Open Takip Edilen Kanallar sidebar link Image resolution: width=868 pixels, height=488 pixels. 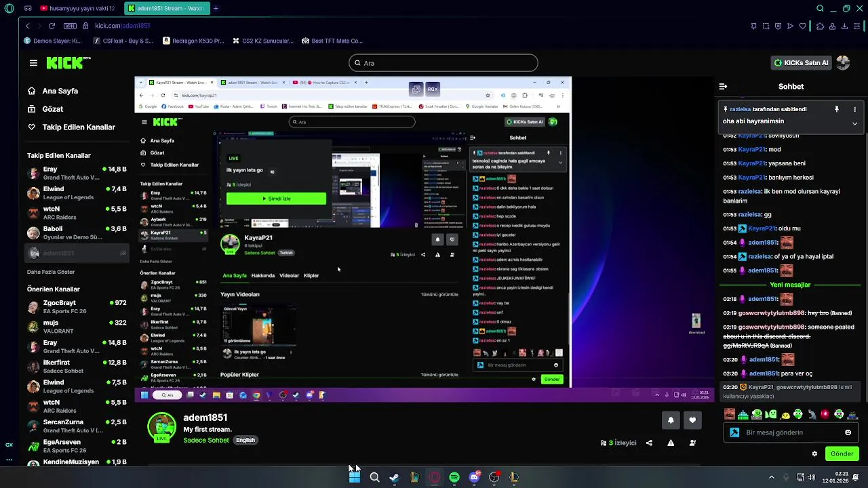(71, 127)
